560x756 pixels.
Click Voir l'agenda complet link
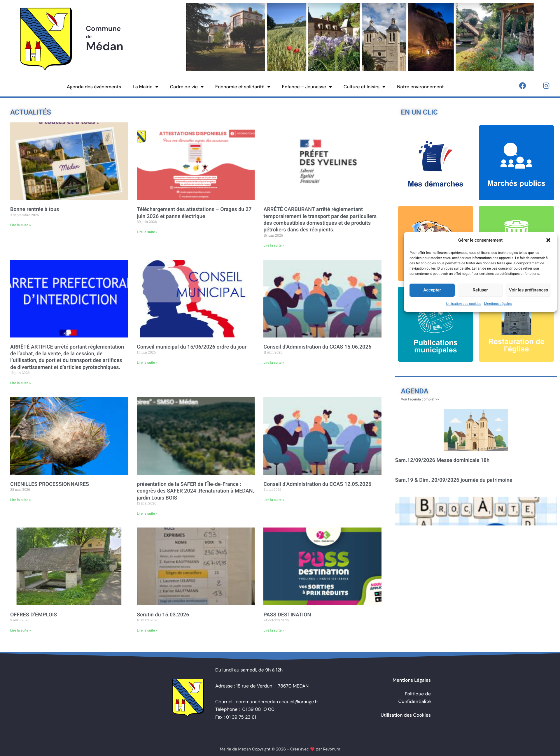click(x=420, y=399)
